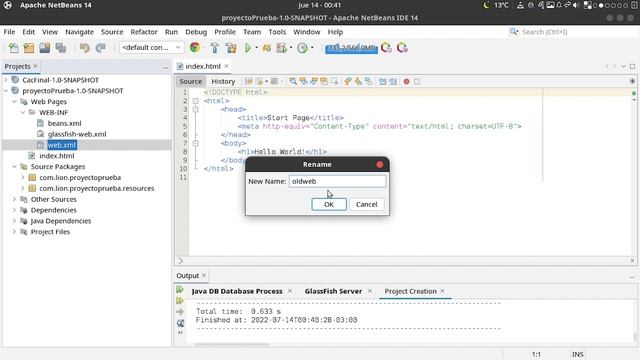Open the Refactor menu

pos(144,32)
